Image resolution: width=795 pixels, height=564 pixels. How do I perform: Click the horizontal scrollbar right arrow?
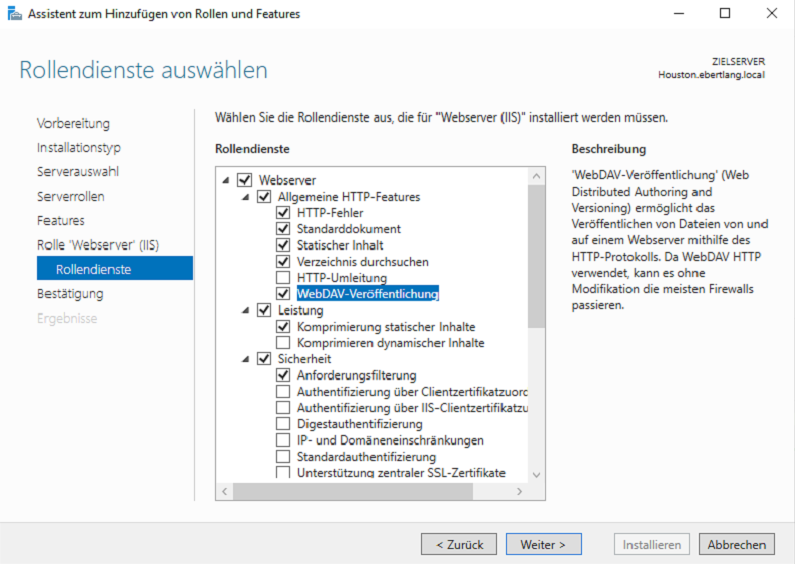(x=518, y=492)
